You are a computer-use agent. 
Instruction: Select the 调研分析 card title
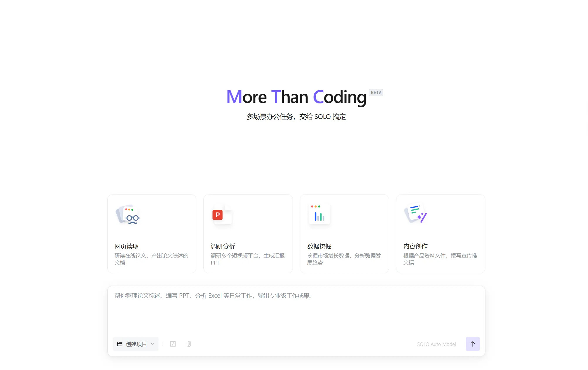coord(223,246)
